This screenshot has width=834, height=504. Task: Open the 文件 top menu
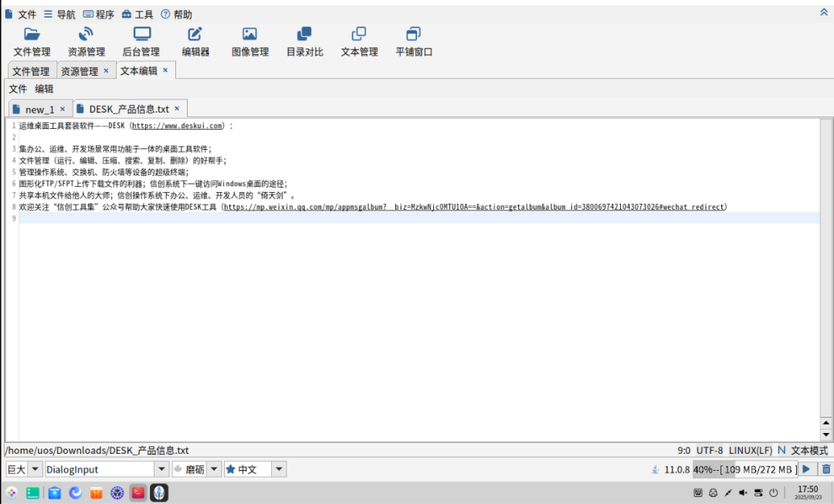(x=21, y=15)
